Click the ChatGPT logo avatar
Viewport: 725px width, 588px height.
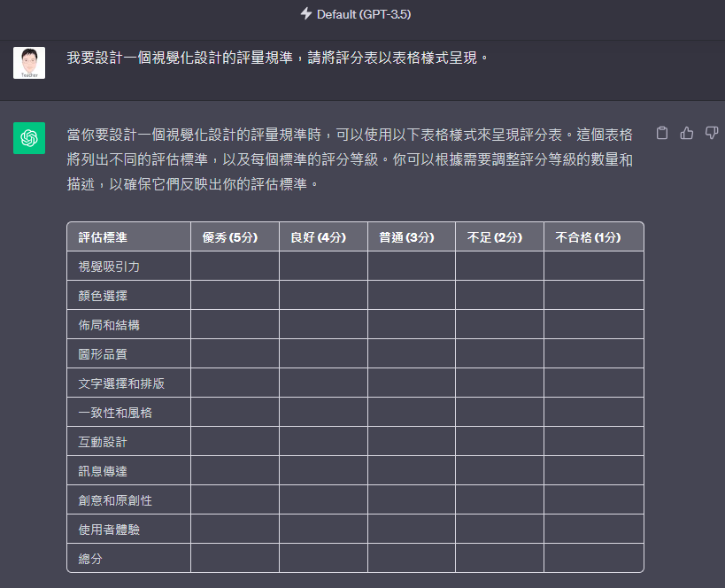(x=29, y=138)
